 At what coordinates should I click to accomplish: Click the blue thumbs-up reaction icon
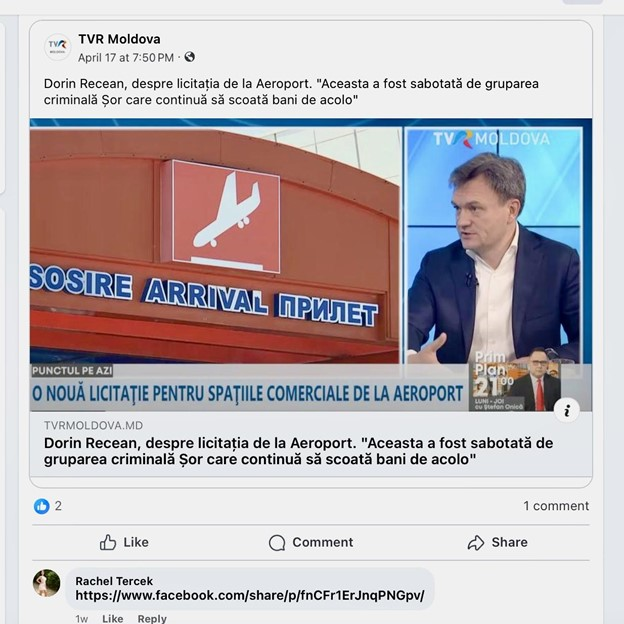pos(41,506)
